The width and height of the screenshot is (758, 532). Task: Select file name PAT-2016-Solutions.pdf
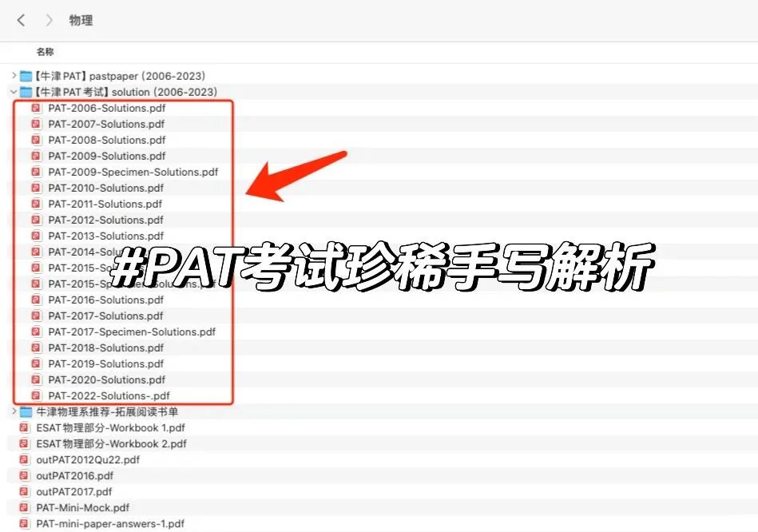click(106, 300)
